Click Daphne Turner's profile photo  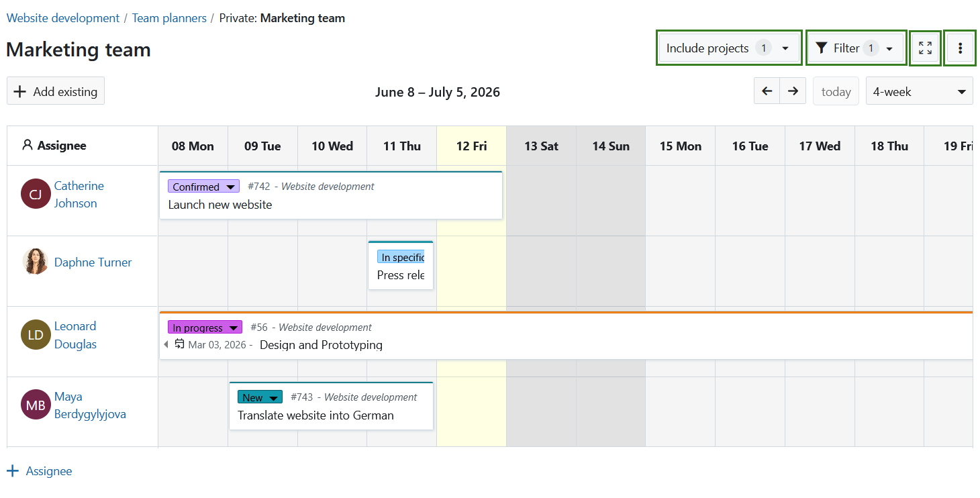pos(36,262)
